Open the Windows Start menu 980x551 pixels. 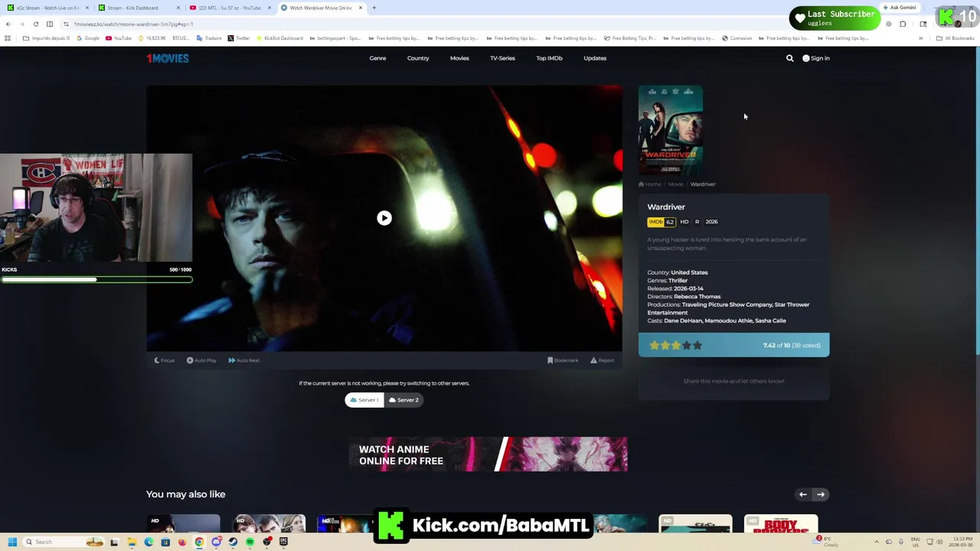click(x=11, y=542)
